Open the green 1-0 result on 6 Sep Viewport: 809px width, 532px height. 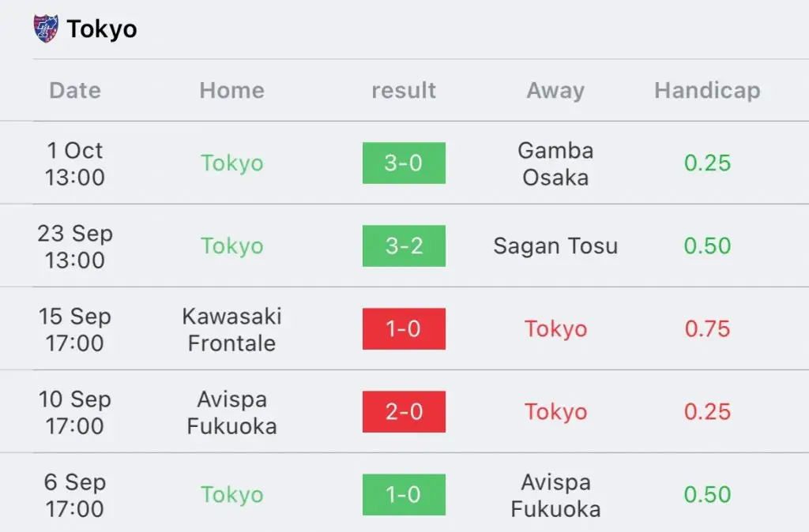404,495
